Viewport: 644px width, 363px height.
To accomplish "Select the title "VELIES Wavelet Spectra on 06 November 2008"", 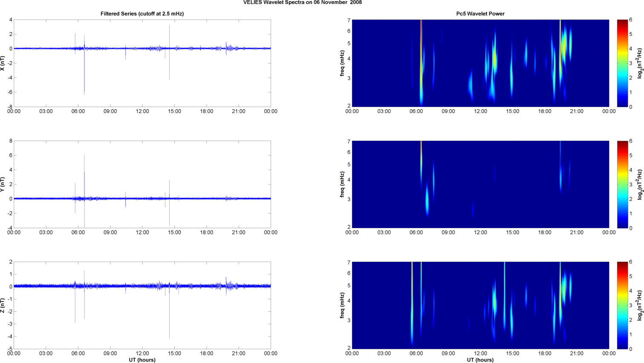I will point(303,3).
